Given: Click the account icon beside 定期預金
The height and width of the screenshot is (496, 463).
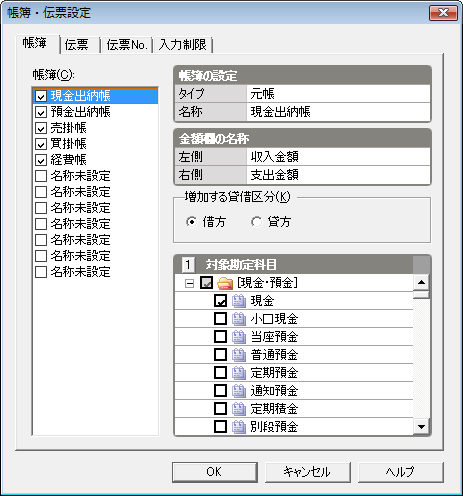Looking at the screenshot, I should pyautogui.click(x=239, y=373).
